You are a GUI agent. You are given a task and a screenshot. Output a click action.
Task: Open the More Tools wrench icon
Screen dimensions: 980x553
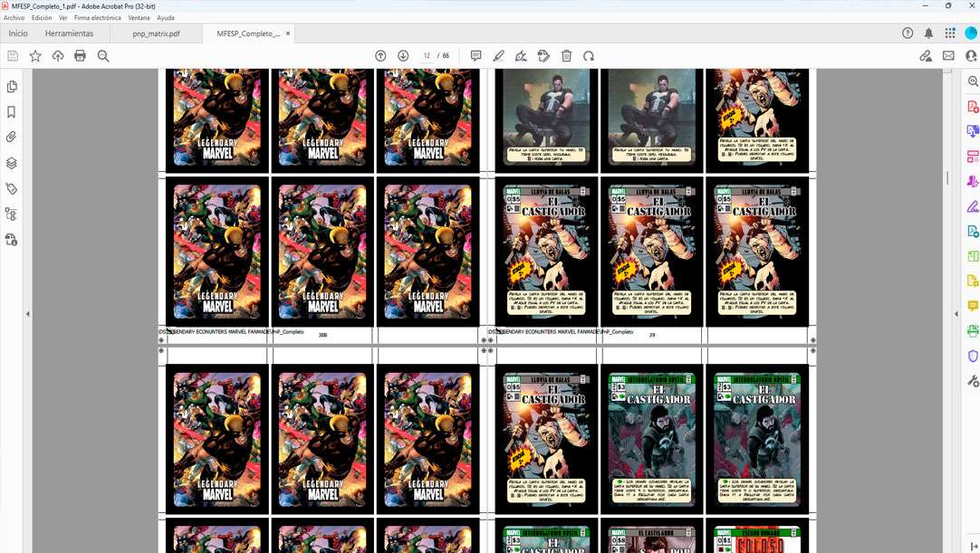point(973,380)
